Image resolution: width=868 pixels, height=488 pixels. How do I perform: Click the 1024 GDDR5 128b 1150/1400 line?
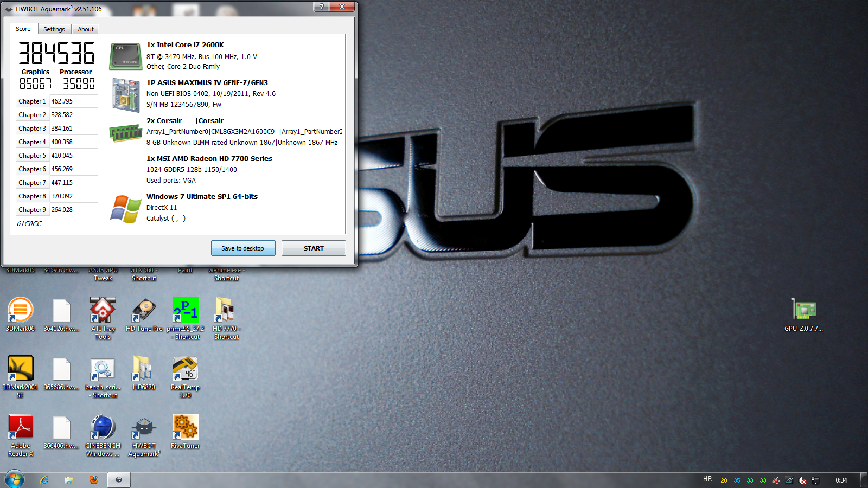192,170
